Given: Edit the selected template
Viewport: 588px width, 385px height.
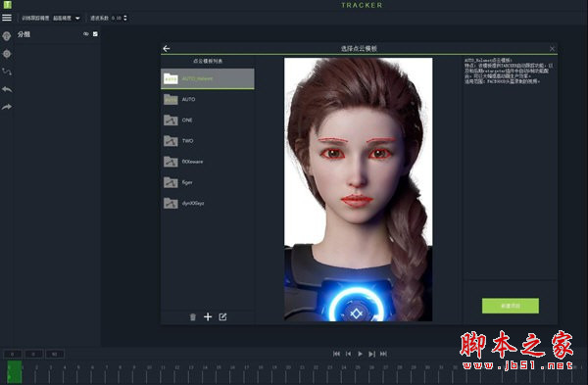Looking at the screenshot, I should click(x=222, y=317).
